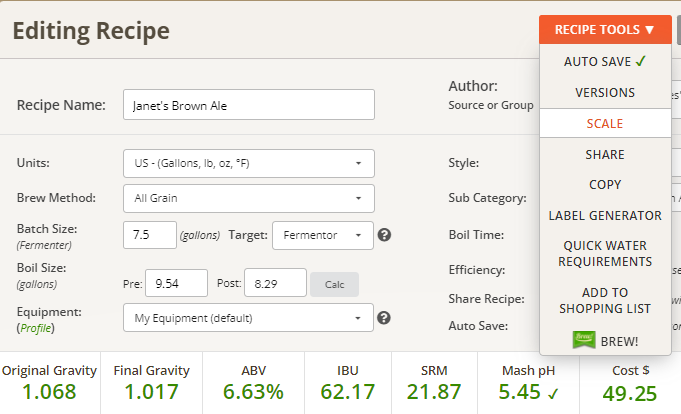Click the green BREW! icon
The width and height of the screenshot is (681, 414).
583,340
